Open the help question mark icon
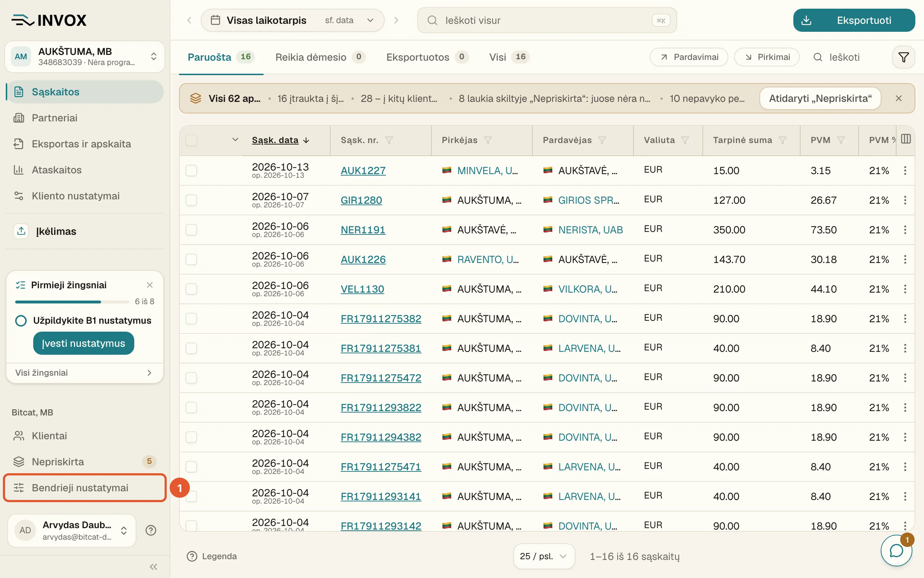The image size is (924, 578). pos(151,530)
